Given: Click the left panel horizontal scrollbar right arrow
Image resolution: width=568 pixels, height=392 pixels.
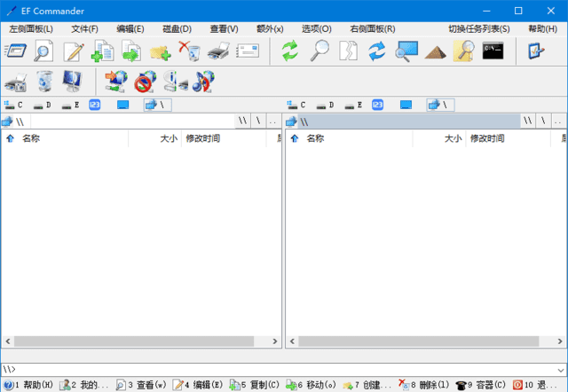Looking at the screenshot, I should [x=275, y=341].
